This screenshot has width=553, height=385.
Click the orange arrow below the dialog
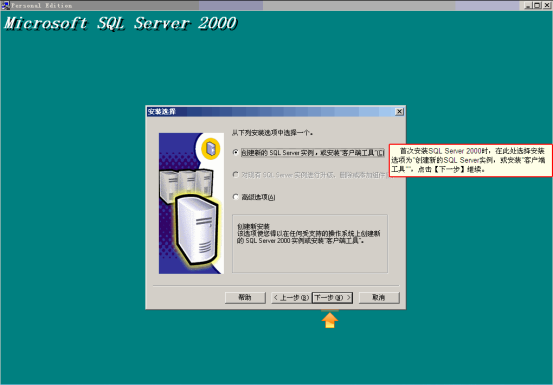(329, 320)
